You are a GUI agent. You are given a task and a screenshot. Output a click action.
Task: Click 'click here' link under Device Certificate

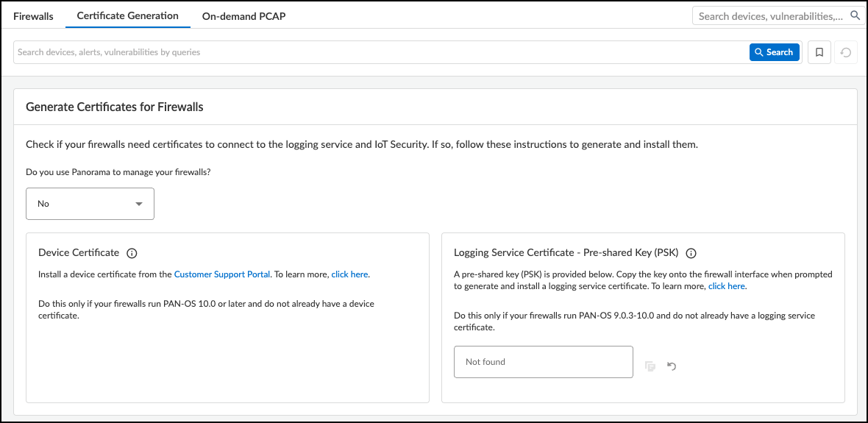[349, 274]
